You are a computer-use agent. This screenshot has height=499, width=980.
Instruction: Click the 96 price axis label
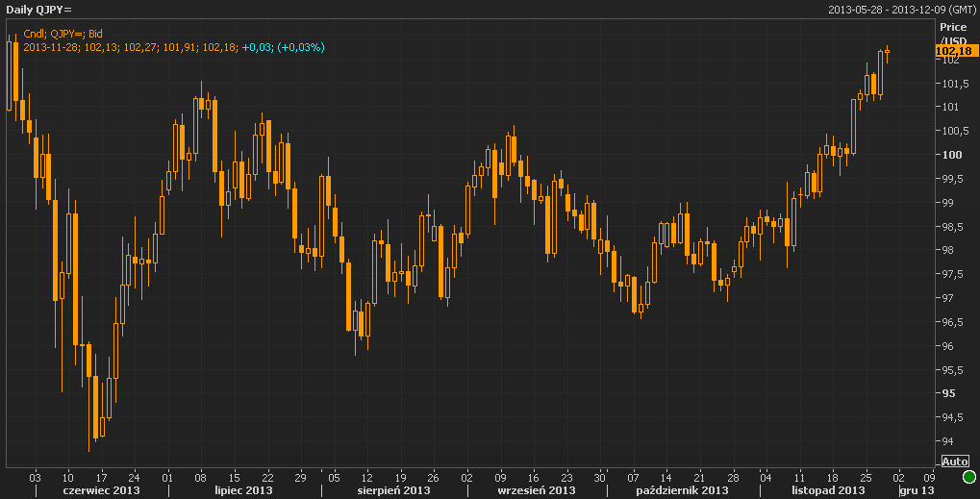coord(949,347)
